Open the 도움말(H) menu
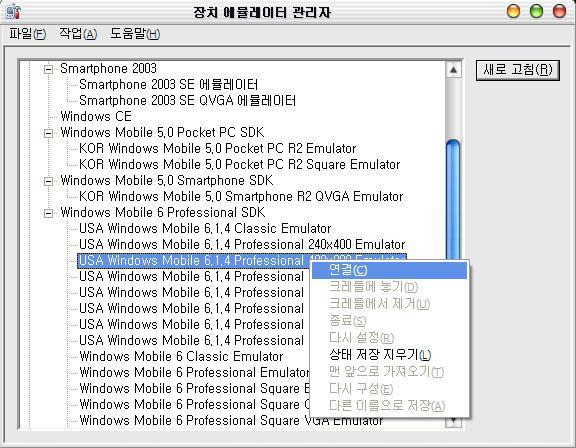This screenshot has width=576, height=448. pos(135,34)
